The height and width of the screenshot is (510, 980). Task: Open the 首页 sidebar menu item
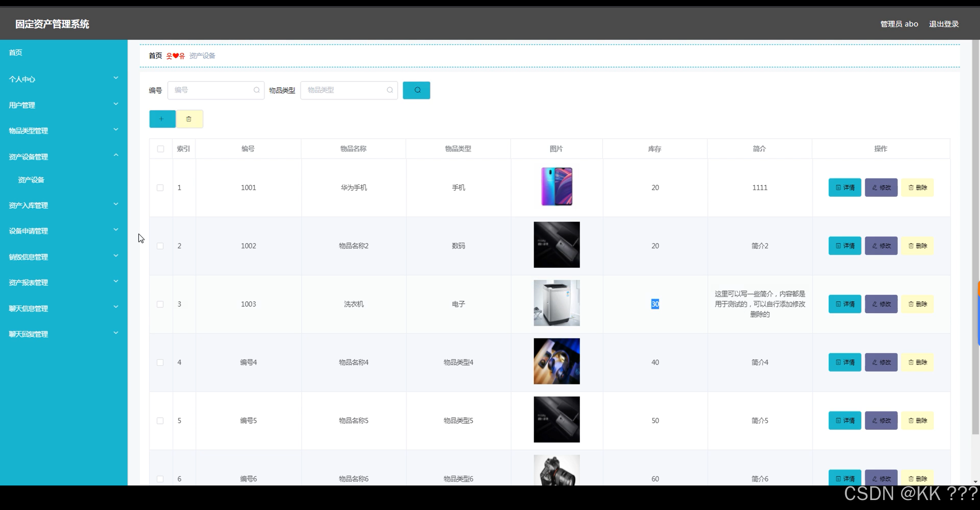click(16, 52)
